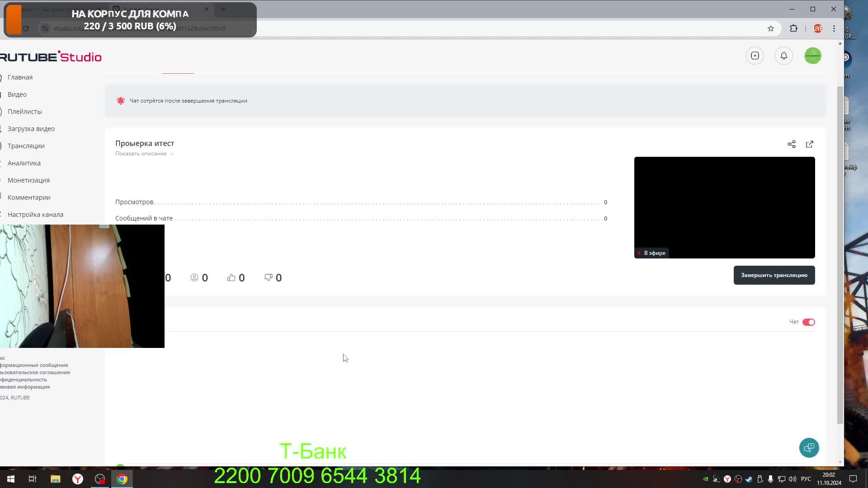Click the thumbs-up likes counter
868x488 pixels.
pos(236,277)
